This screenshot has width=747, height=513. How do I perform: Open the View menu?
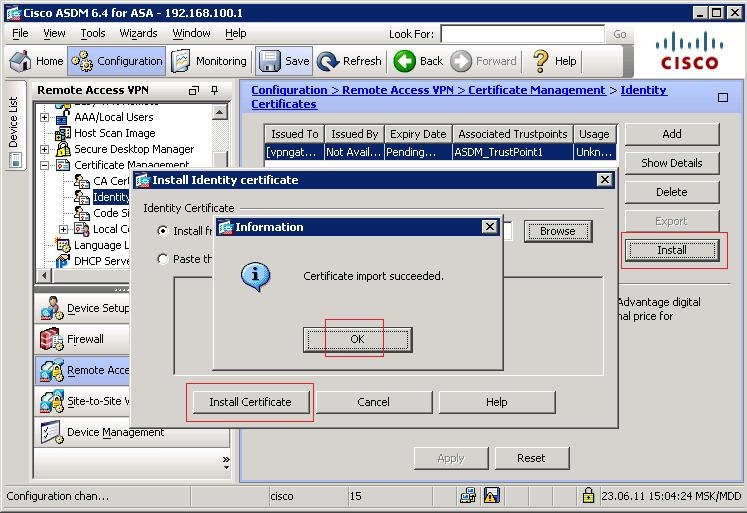pyautogui.click(x=54, y=33)
